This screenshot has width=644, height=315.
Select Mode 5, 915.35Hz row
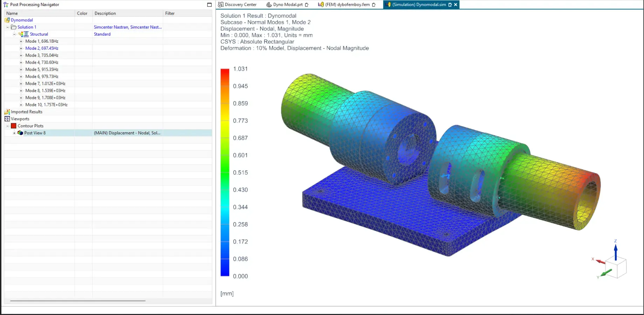(42, 69)
